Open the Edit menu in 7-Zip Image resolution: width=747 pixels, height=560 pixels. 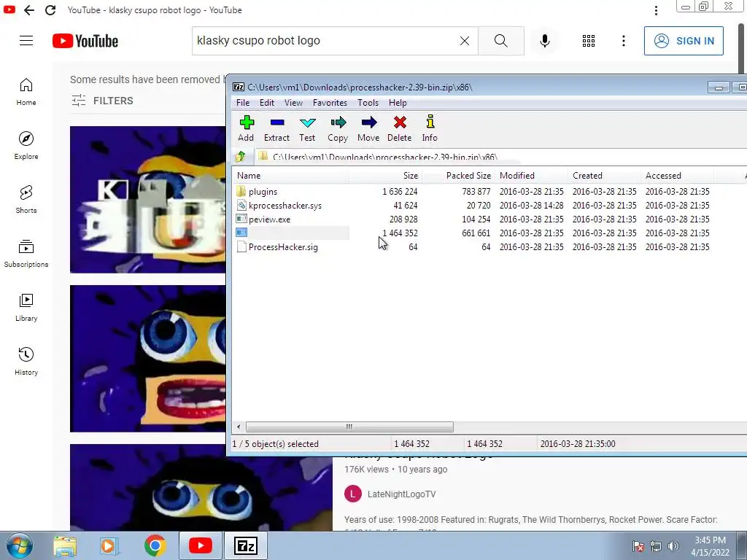pos(267,103)
